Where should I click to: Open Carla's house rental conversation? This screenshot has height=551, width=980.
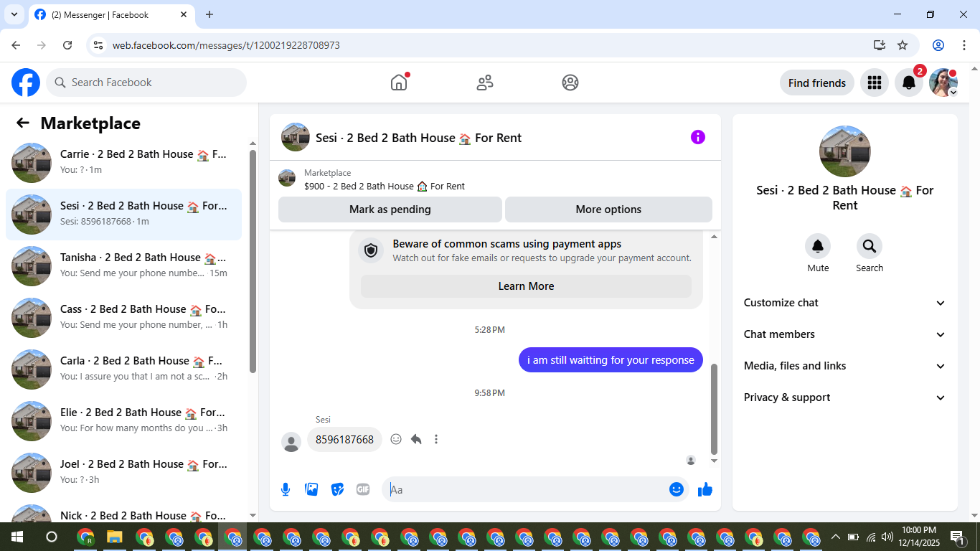123,369
